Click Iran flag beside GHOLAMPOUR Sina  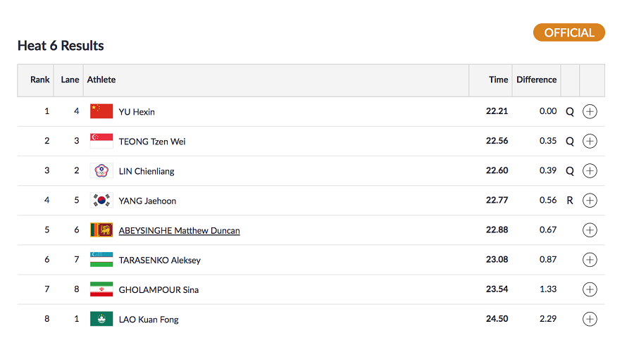pyautogui.click(x=101, y=289)
